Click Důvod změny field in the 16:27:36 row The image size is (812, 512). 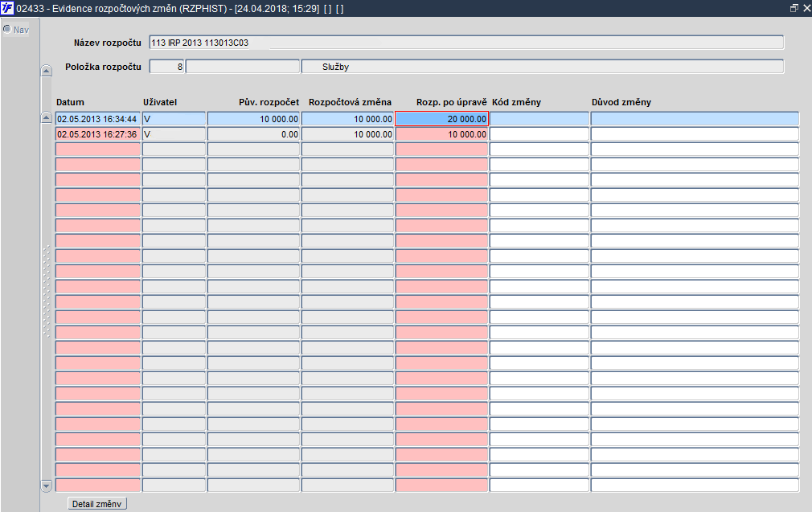coord(695,134)
